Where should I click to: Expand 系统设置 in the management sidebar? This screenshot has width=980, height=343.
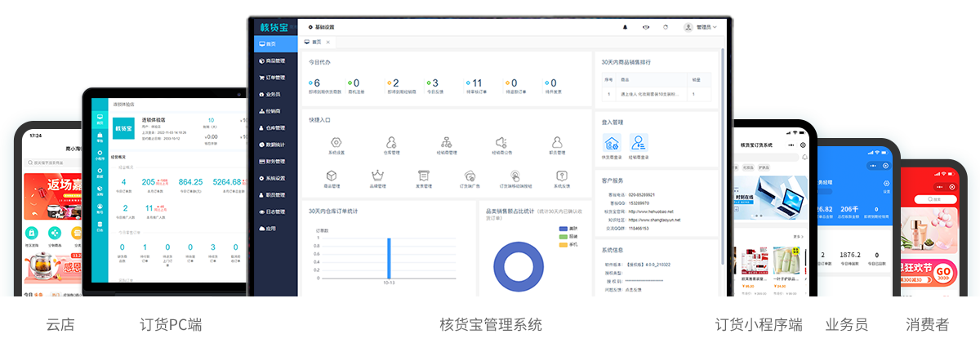point(275,178)
